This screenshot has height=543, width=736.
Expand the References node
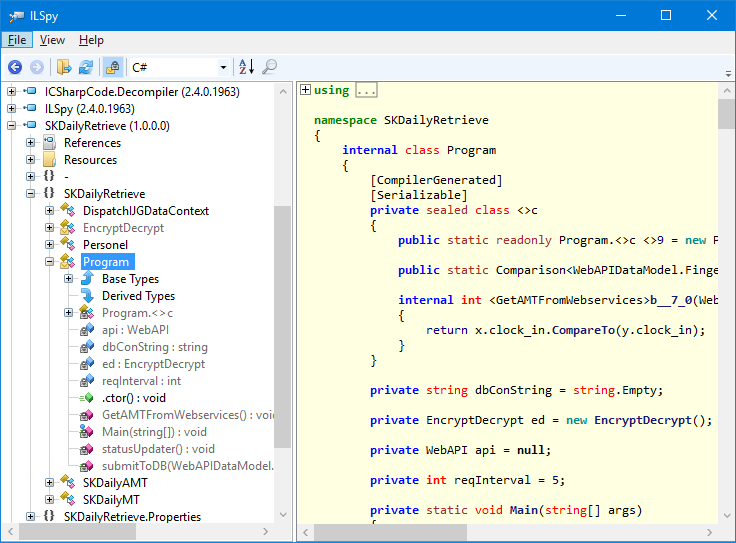(31, 142)
